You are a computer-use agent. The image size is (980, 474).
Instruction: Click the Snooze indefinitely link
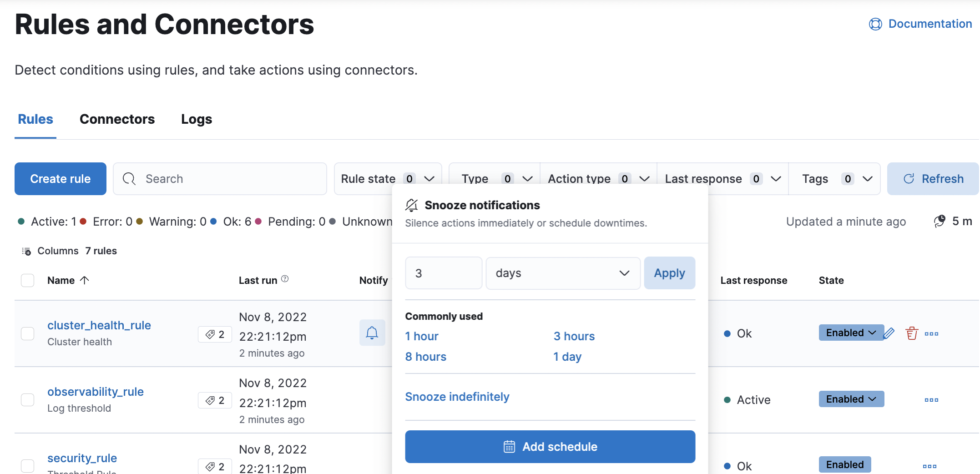tap(457, 397)
